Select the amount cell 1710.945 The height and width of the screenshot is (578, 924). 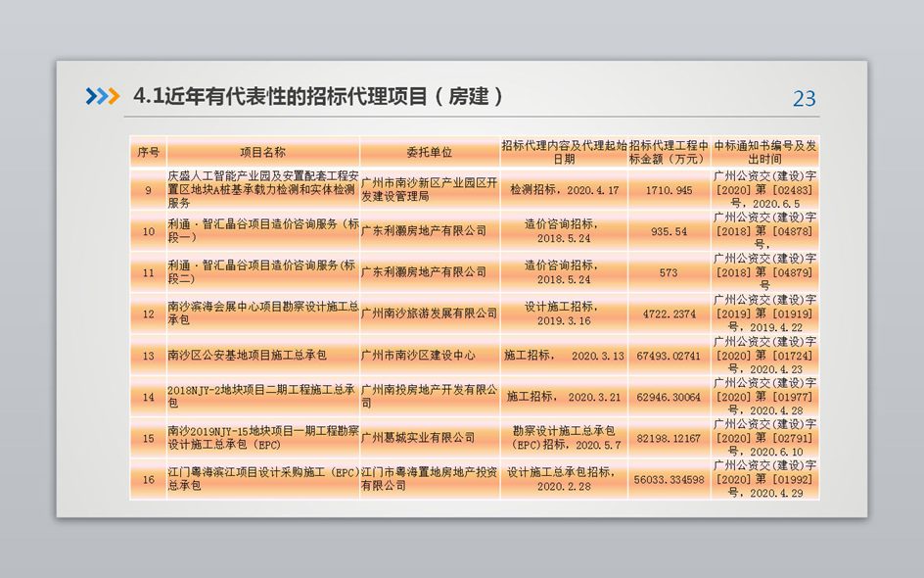point(669,190)
